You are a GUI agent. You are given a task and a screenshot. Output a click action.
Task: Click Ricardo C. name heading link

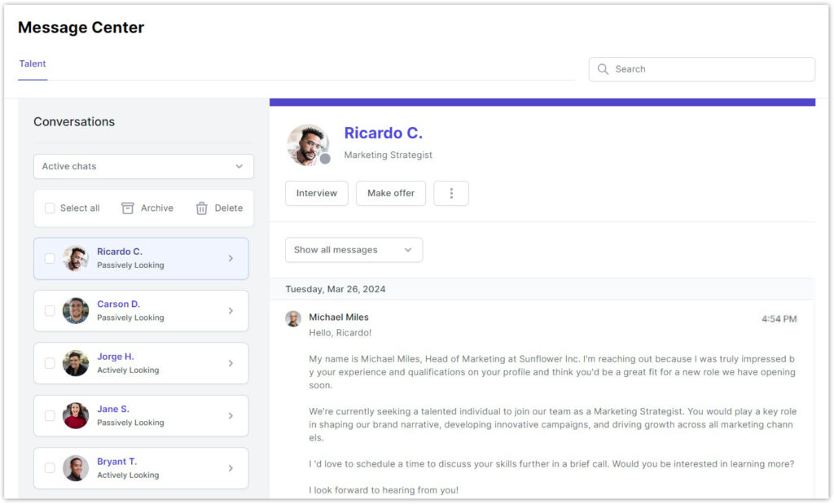[383, 134]
